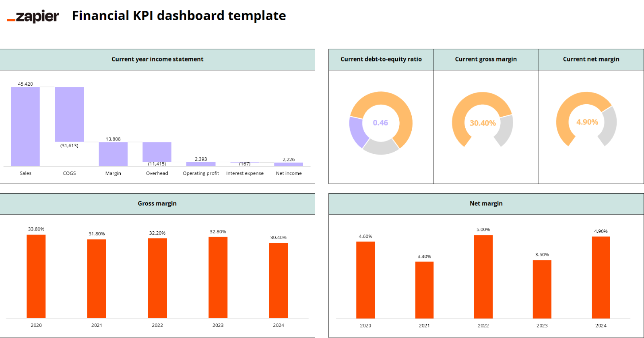Screen dimensions: 644x338
Task: Click the 2,226 net income value
Action: [289, 159]
